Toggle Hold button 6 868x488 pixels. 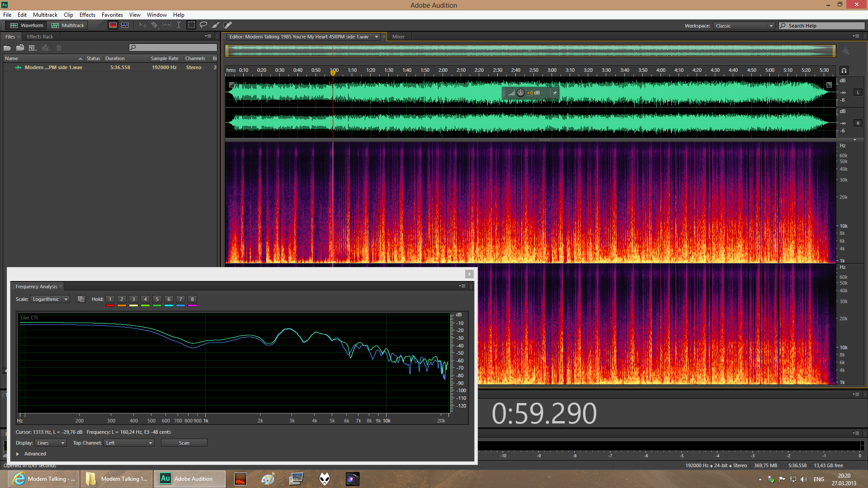pyautogui.click(x=169, y=299)
